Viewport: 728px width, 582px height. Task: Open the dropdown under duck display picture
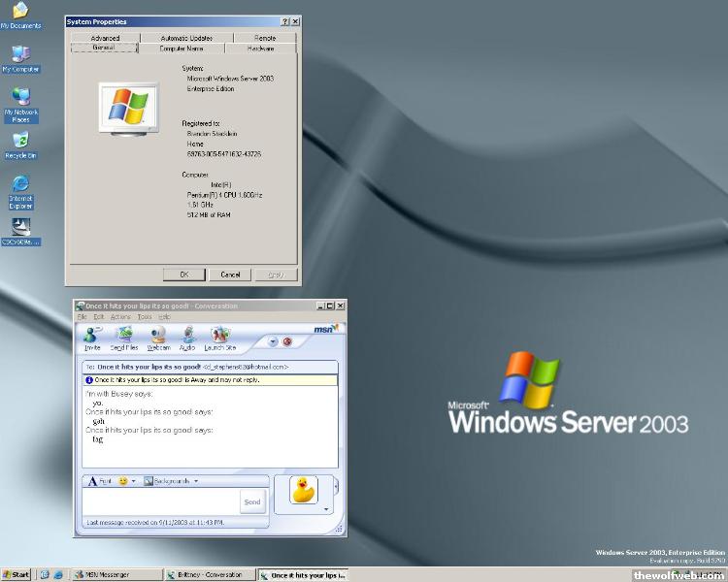[x=326, y=508]
